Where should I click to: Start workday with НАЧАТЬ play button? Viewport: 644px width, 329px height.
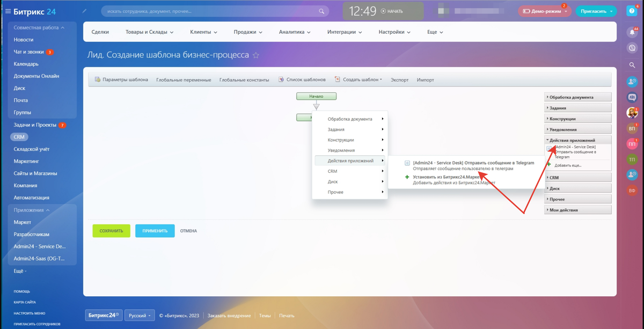392,11
